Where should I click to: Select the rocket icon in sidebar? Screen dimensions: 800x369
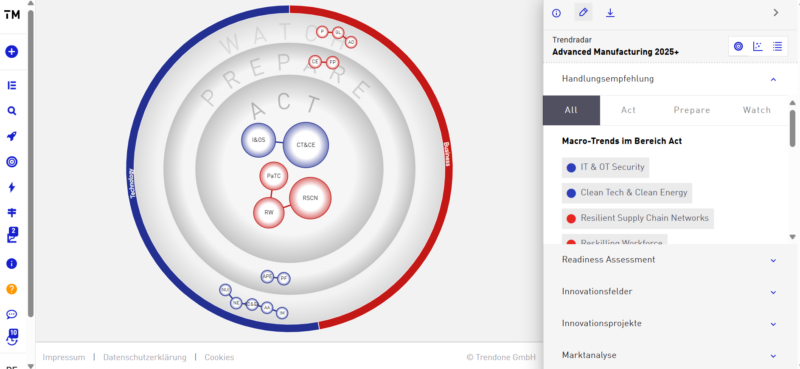(x=12, y=136)
